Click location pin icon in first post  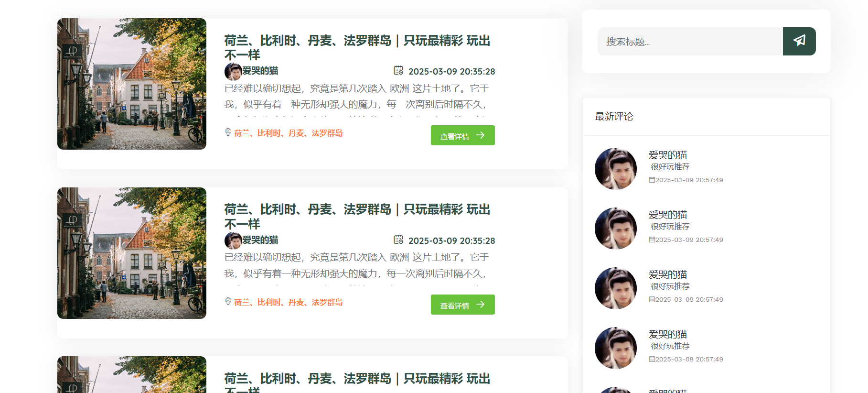228,132
